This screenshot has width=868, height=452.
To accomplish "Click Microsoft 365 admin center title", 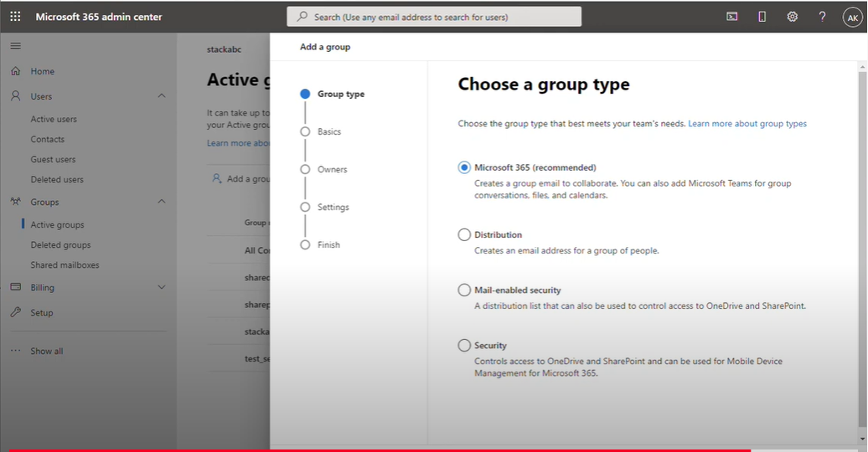I will click(x=99, y=17).
